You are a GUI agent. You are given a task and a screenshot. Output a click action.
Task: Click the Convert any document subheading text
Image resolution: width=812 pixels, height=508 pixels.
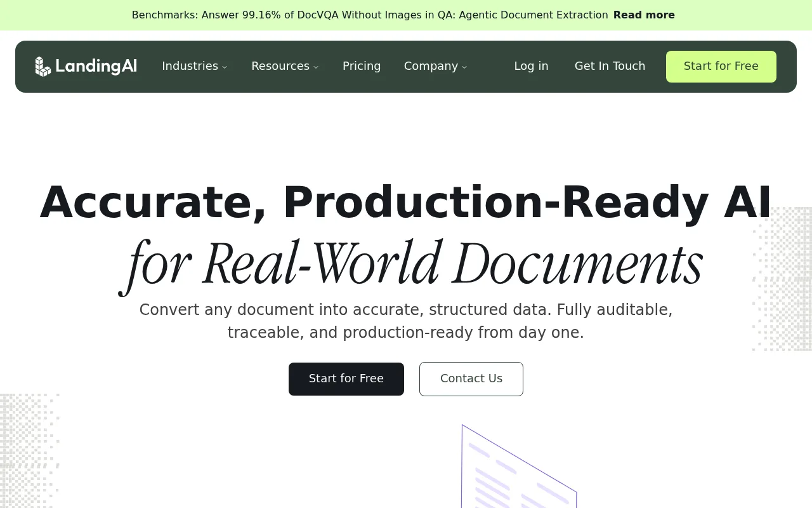coord(406,321)
